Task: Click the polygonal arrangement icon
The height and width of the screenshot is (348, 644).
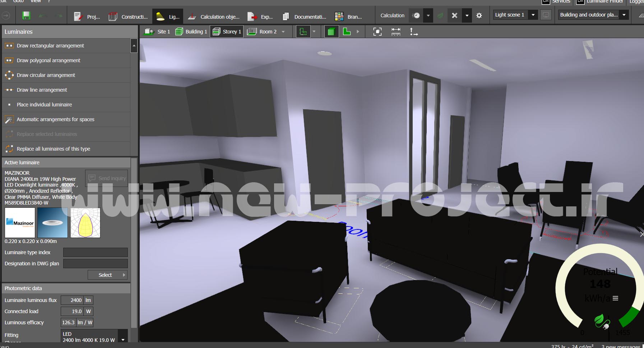Action: 9,60
